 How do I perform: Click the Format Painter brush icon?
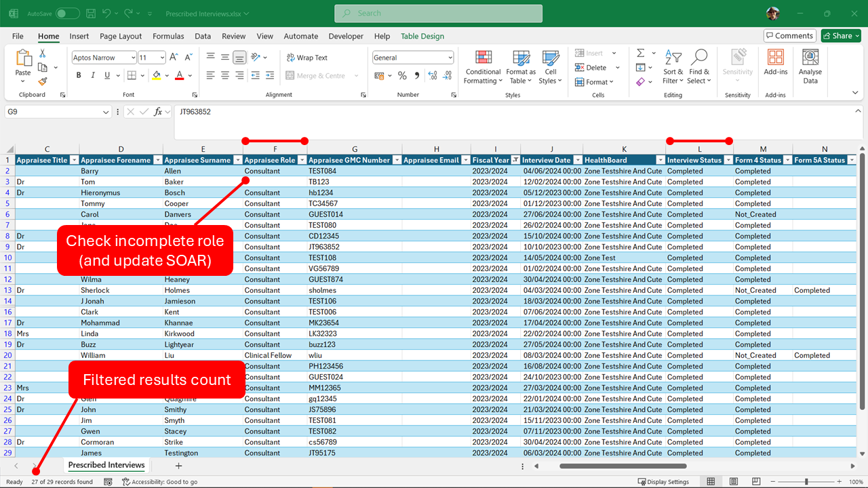43,81
